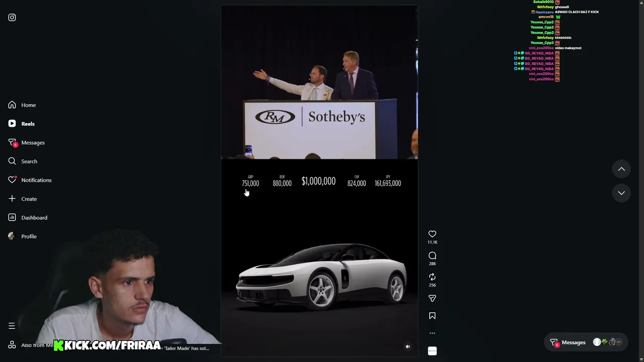Repost the reel
Viewport: 644px width, 362px height.
coord(432,277)
